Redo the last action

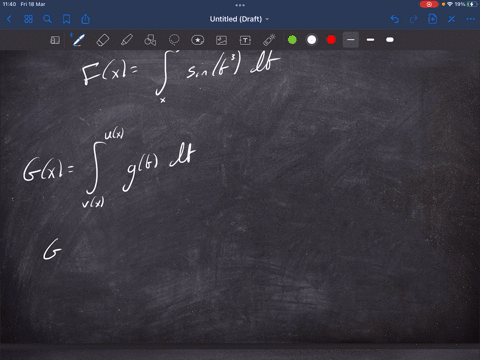coord(413,19)
